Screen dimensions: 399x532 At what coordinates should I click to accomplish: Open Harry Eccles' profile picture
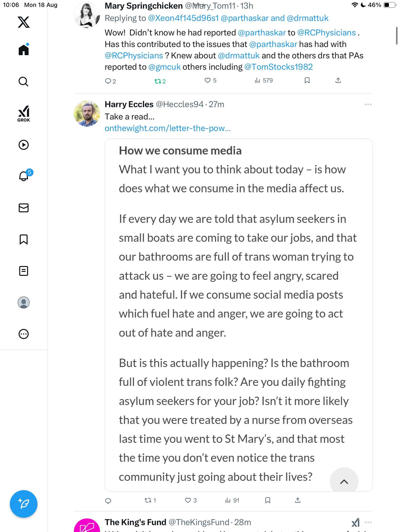pyautogui.click(x=87, y=114)
